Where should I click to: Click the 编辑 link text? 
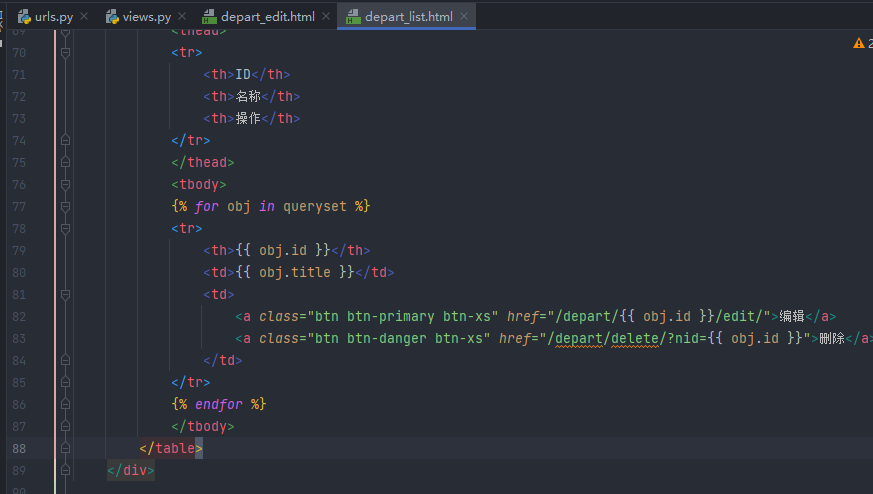(792, 316)
